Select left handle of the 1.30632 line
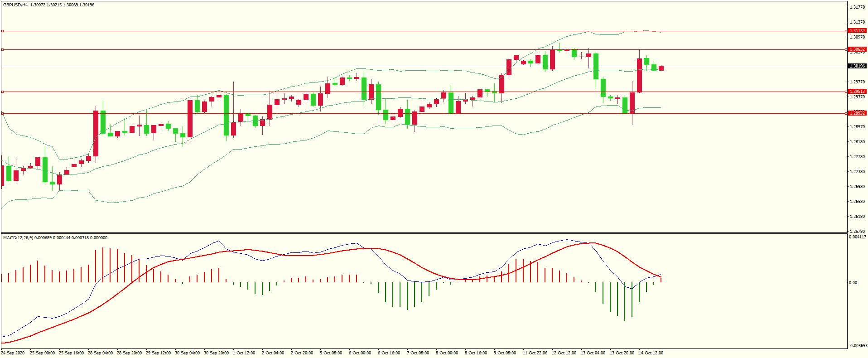 click(3, 50)
